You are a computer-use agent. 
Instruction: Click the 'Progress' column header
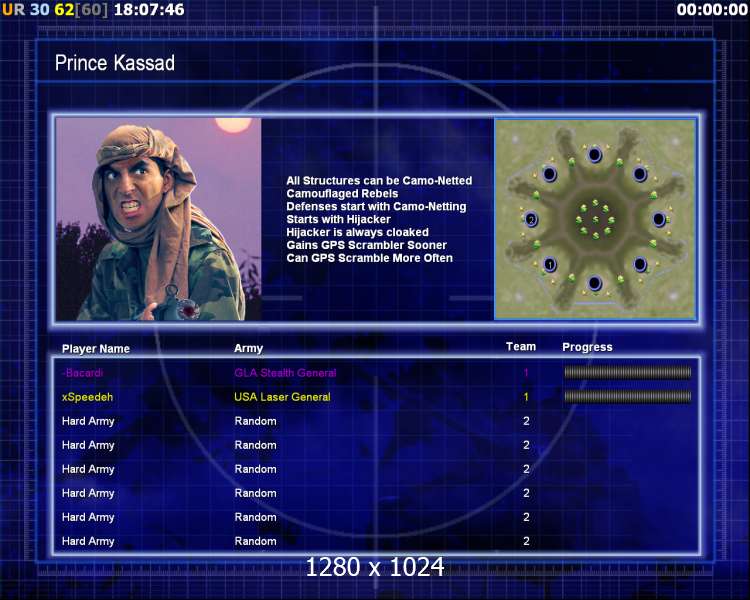pyautogui.click(x=587, y=347)
